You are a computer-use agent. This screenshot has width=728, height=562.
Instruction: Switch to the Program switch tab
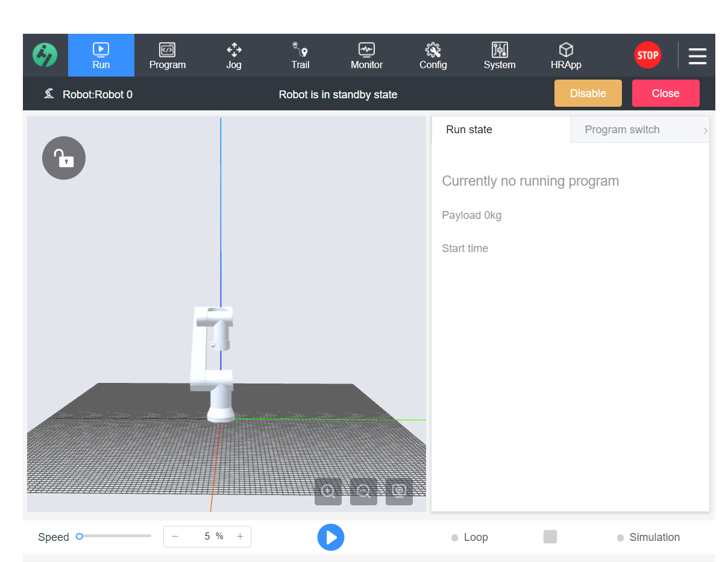[622, 130]
